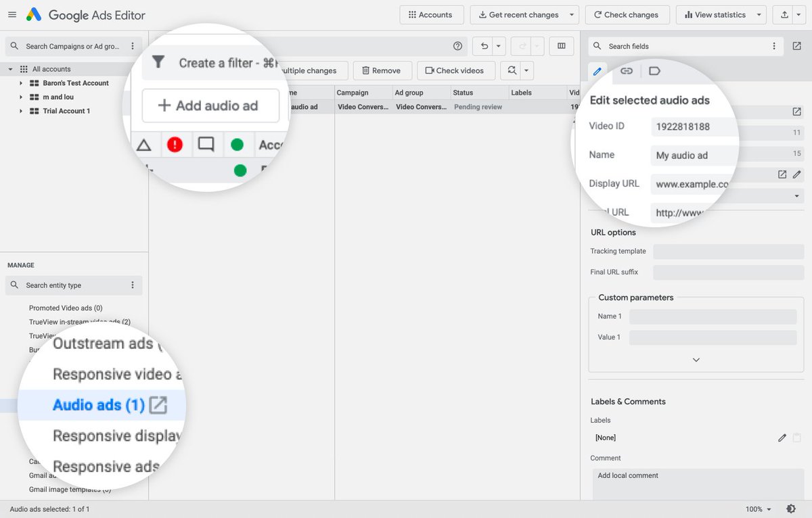The image size is (812, 518).
Task: Click the Help question mark icon
Action: point(457,46)
